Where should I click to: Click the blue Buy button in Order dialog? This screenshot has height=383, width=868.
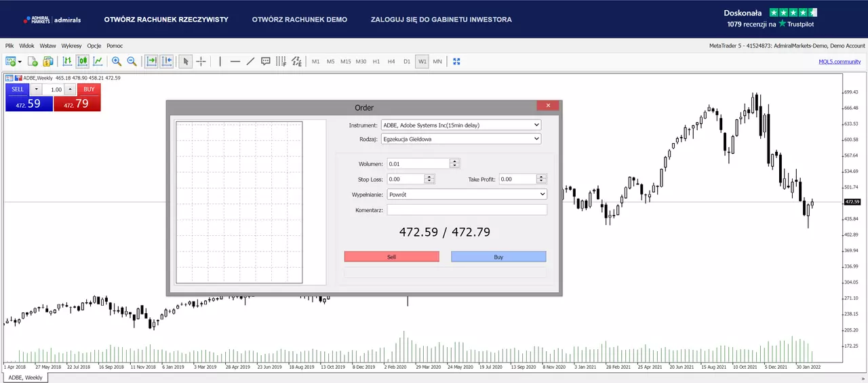point(498,257)
